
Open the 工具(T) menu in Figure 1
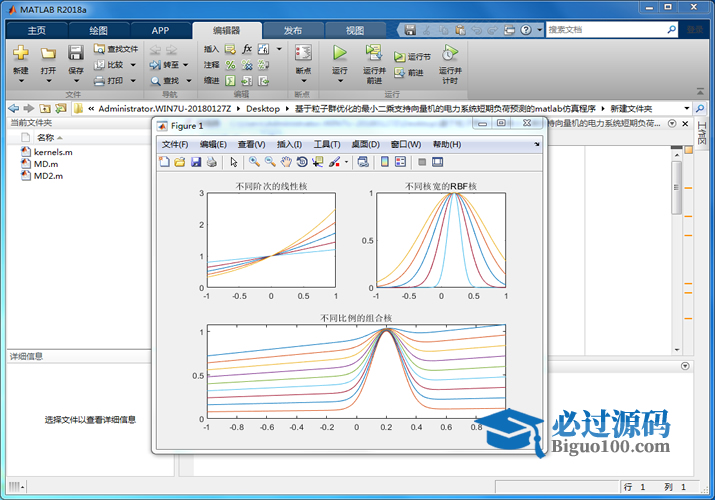(327, 144)
